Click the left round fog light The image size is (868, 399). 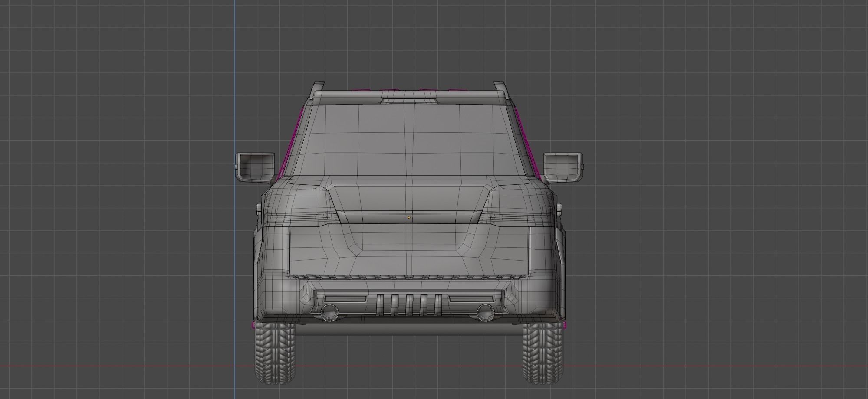330,312
